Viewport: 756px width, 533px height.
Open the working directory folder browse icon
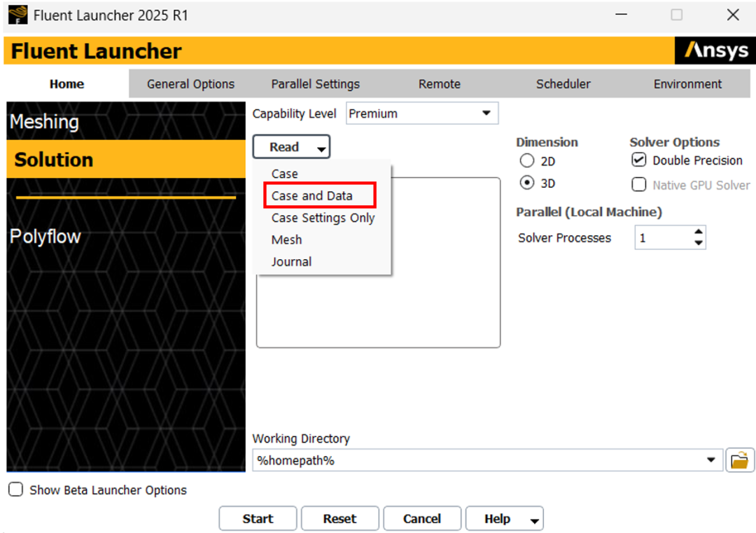(x=740, y=460)
